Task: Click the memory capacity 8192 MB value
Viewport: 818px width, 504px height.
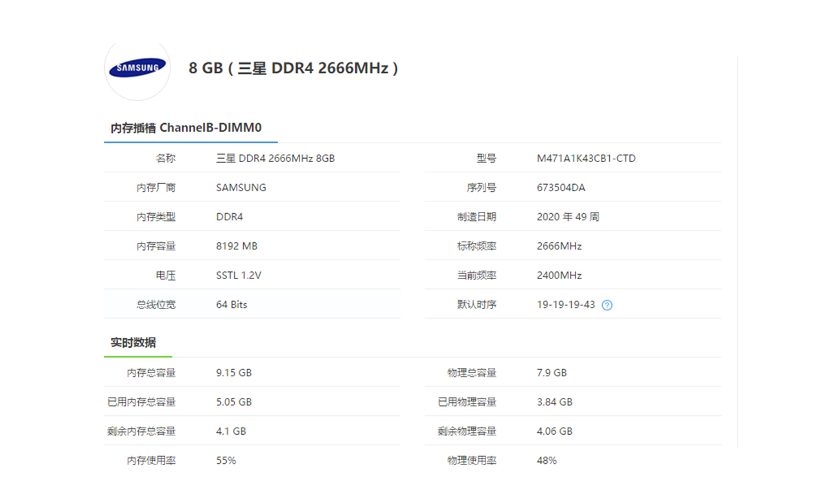Action: pyautogui.click(x=237, y=246)
